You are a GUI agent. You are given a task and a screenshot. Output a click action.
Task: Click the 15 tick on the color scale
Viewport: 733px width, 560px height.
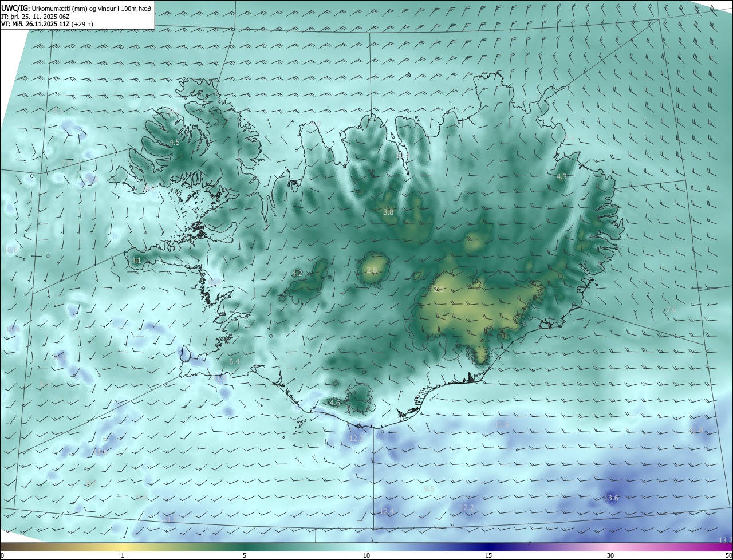pyautogui.click(x=488, y=555)
